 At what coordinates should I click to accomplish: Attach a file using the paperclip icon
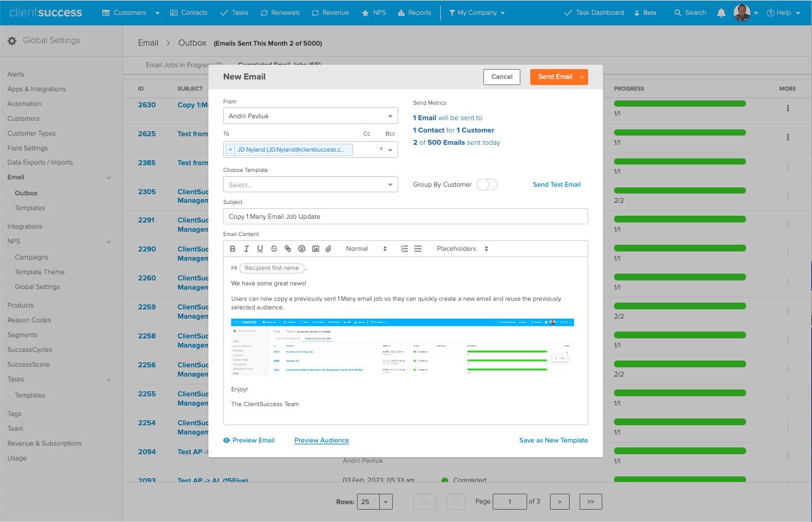pyautogui.click(x=329, y=249)
